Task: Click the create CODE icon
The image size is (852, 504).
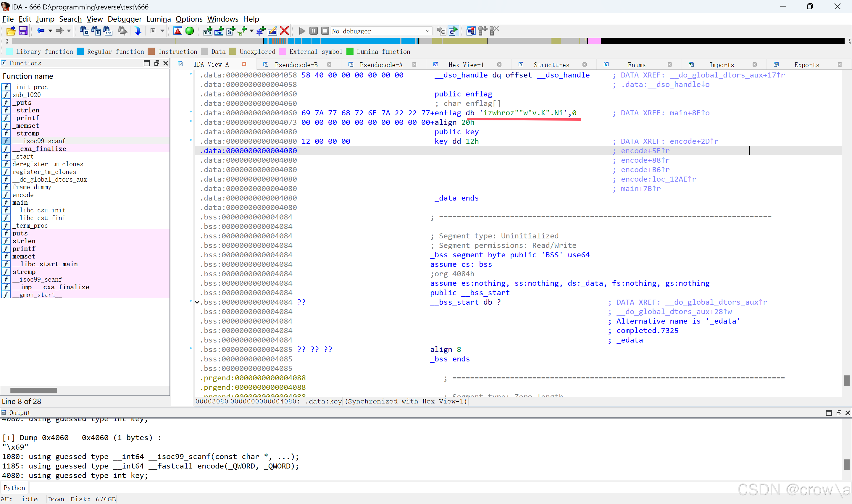Action: (x=207, y=31)
